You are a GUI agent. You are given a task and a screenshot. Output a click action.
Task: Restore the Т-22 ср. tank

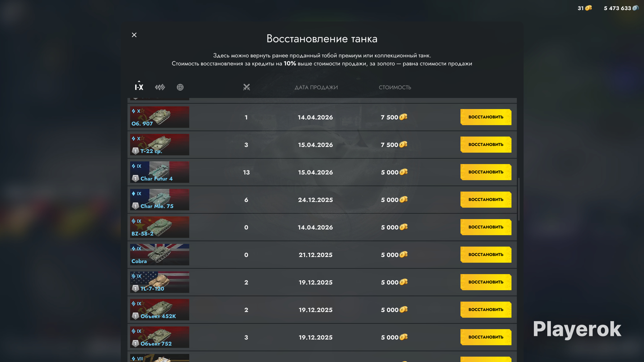click(486, 144)
